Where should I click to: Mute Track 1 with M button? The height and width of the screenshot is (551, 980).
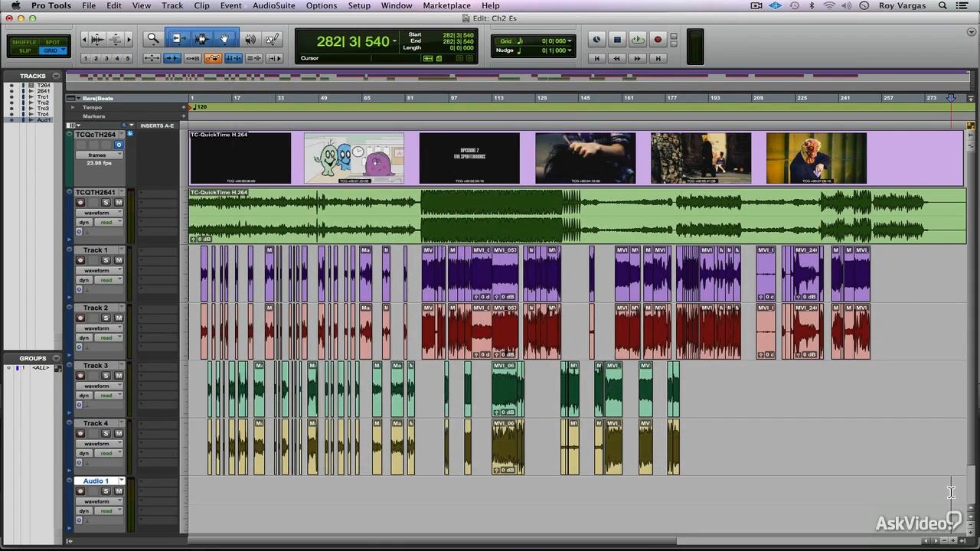118,260
